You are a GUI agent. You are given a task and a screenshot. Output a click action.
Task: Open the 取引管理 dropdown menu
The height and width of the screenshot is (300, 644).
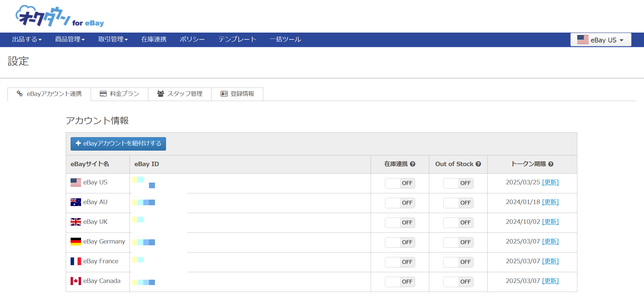tap(113, 39)
